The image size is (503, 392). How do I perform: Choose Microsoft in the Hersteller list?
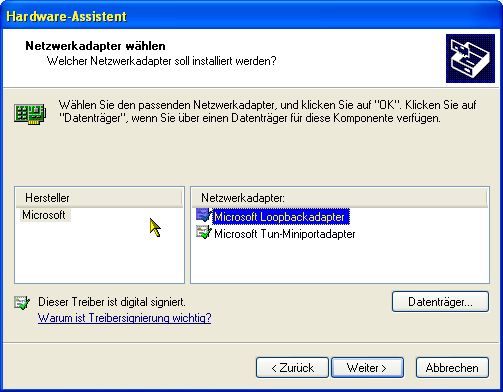(x=44, y=215)
